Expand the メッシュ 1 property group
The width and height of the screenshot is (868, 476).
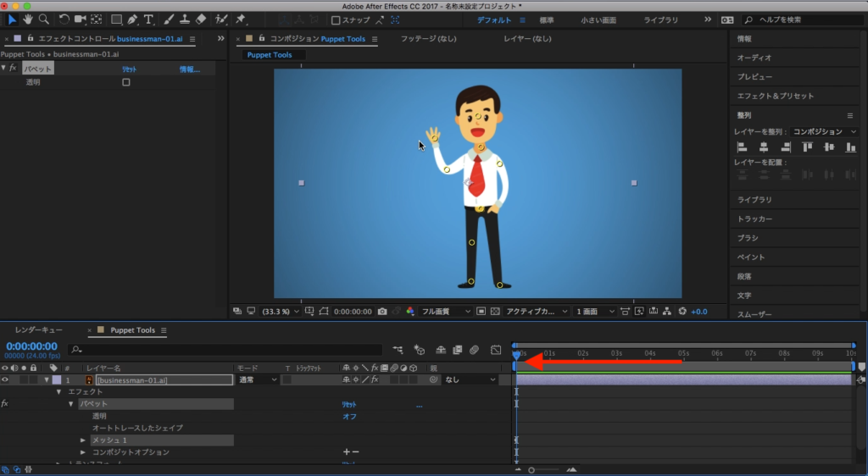[83, 440]
